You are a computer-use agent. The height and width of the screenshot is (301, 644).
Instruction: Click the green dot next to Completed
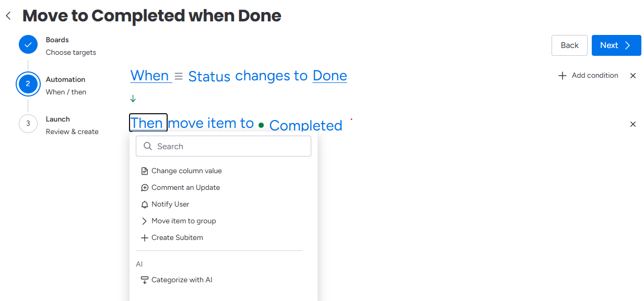(x=261, y=125)
